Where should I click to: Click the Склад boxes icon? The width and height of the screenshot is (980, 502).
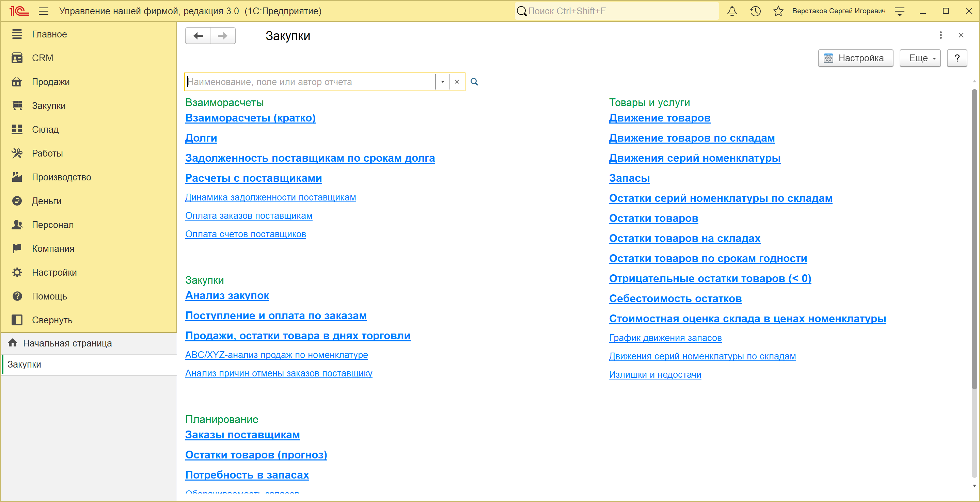tap(17, 129)
